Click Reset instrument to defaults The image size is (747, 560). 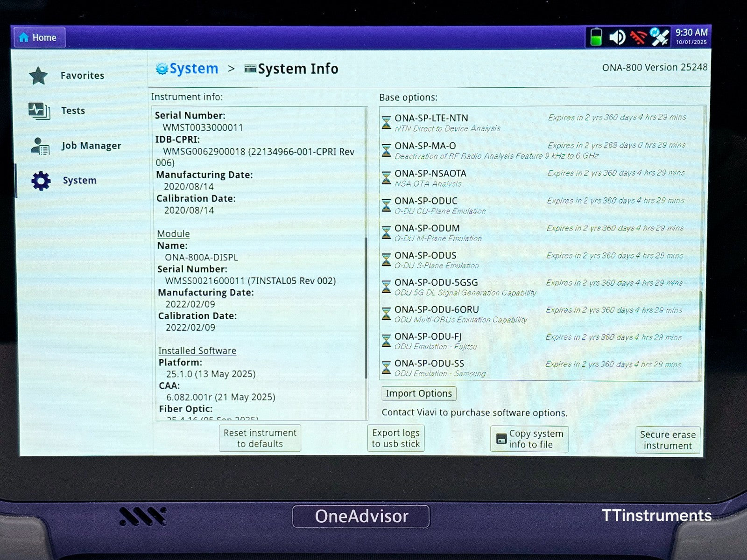260,438
